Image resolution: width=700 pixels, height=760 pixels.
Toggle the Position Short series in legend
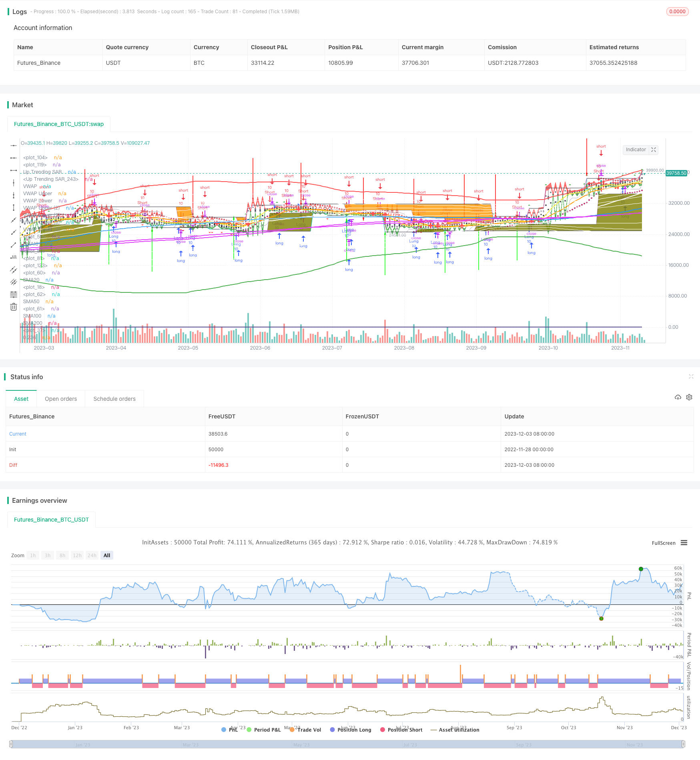click(401, 730)
